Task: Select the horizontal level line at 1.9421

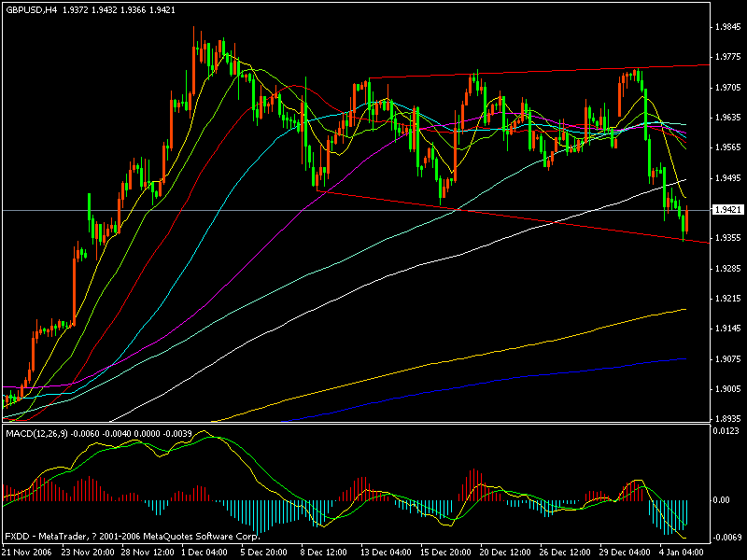Action: [x=373, y=209]
